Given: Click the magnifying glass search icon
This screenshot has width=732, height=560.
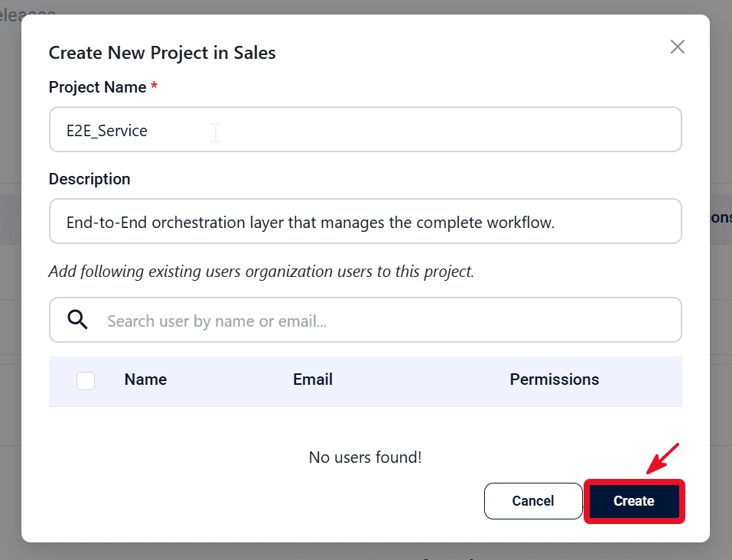Looking at the screenshot, I should click(x=77, y=320).
